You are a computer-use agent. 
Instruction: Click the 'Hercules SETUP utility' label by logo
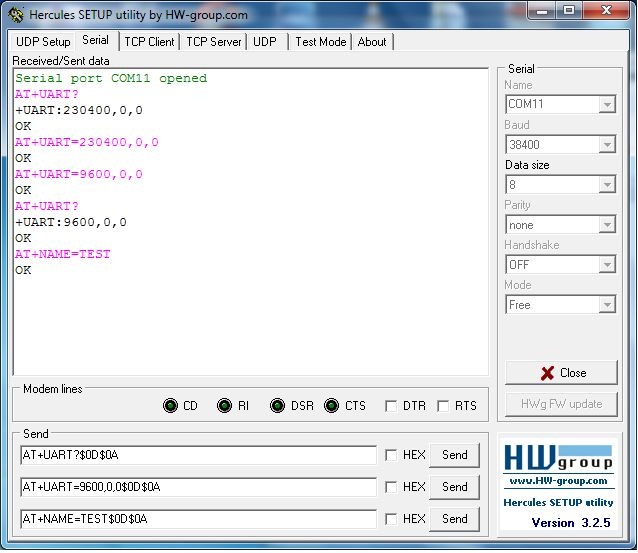pos(558,503)
